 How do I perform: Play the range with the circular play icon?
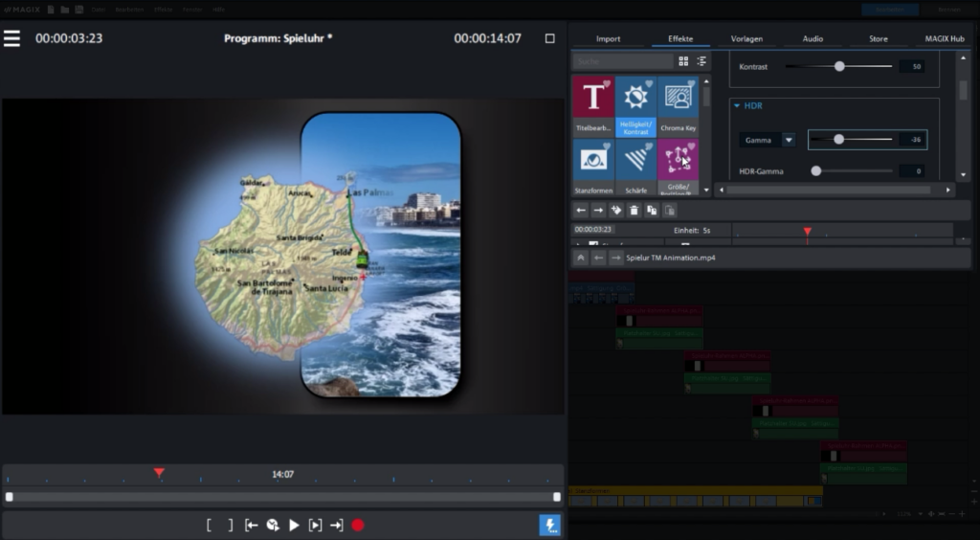(x=273, y=526)
